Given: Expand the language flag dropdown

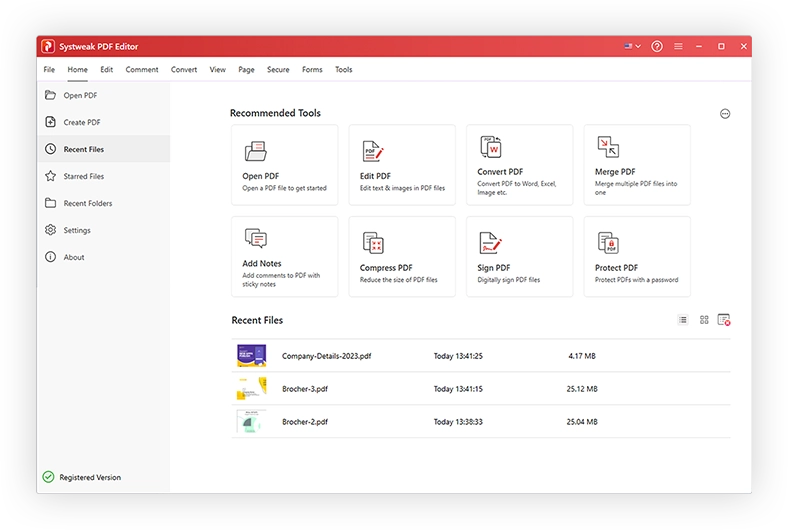Looking at the screenshot, I should (x=632, y=46).
